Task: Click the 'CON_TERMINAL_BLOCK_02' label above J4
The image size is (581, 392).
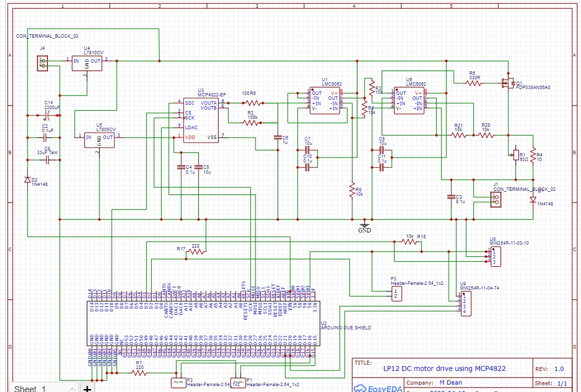Action: (x=47, y=36)
